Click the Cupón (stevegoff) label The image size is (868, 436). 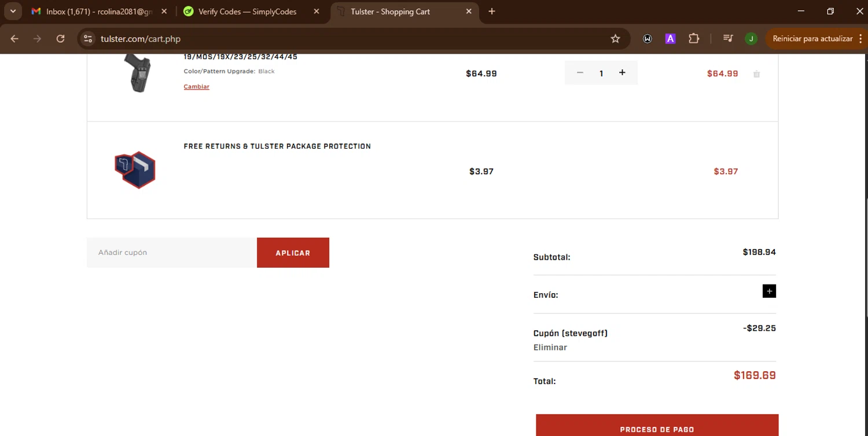click(x=570, y=334)
